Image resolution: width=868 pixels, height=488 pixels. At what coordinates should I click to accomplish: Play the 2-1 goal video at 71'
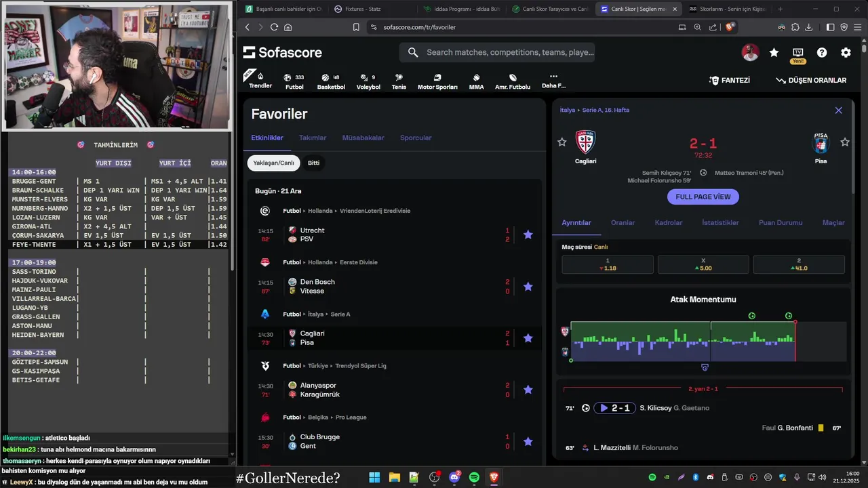coord(614,408)
